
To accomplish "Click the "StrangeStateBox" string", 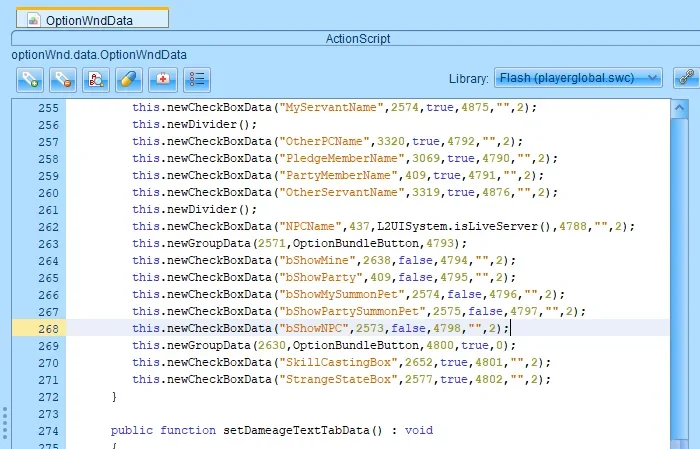I will click(338, 379).
